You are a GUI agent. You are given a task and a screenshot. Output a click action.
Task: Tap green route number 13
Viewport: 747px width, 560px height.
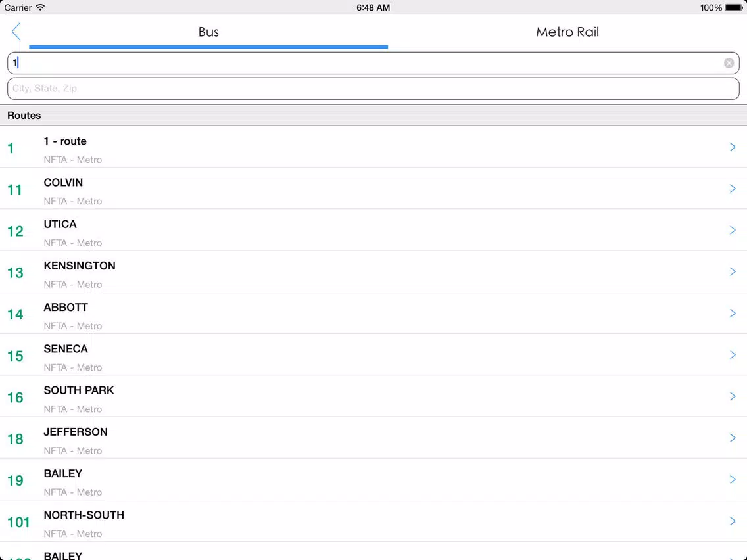click(15, 273)
